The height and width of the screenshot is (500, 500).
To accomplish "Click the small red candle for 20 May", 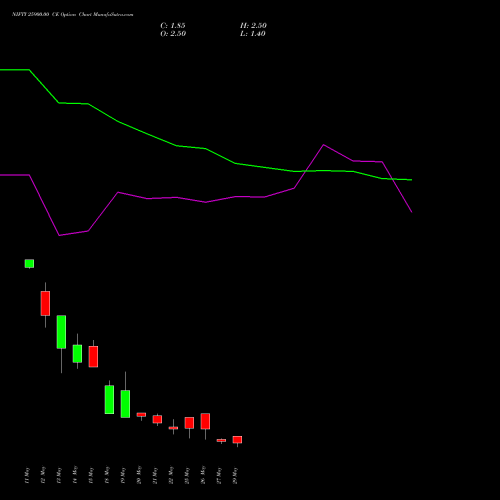I will (141, 415).
